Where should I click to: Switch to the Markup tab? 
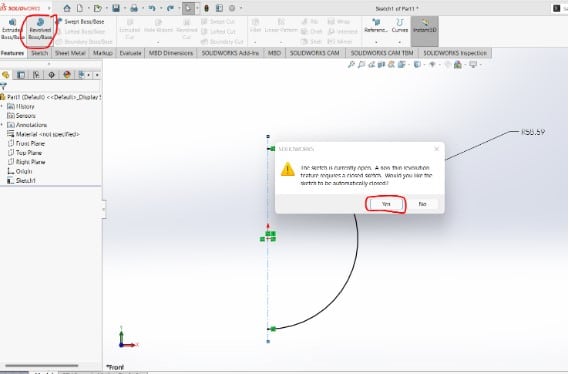coord(103,53)
